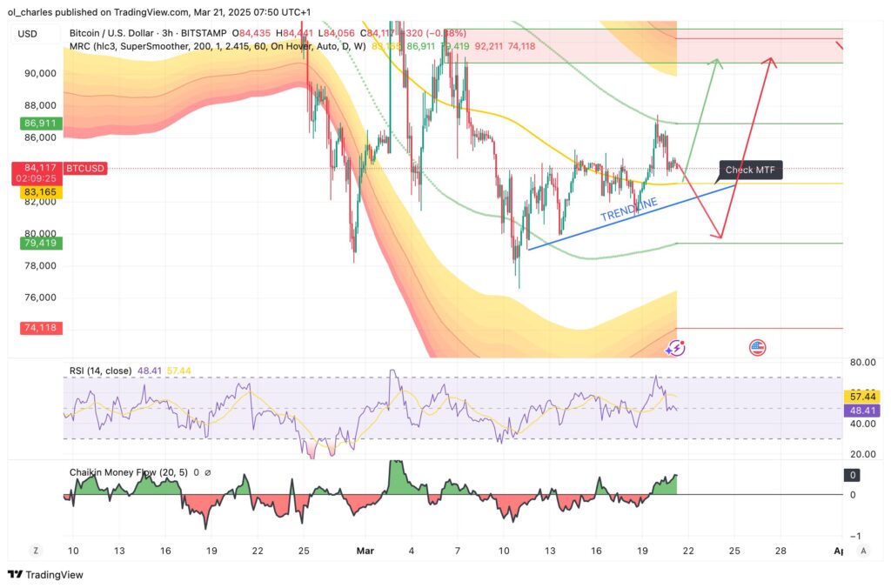
Task: Click the Mar label on the time axis
Action: (x=365, y=551)
